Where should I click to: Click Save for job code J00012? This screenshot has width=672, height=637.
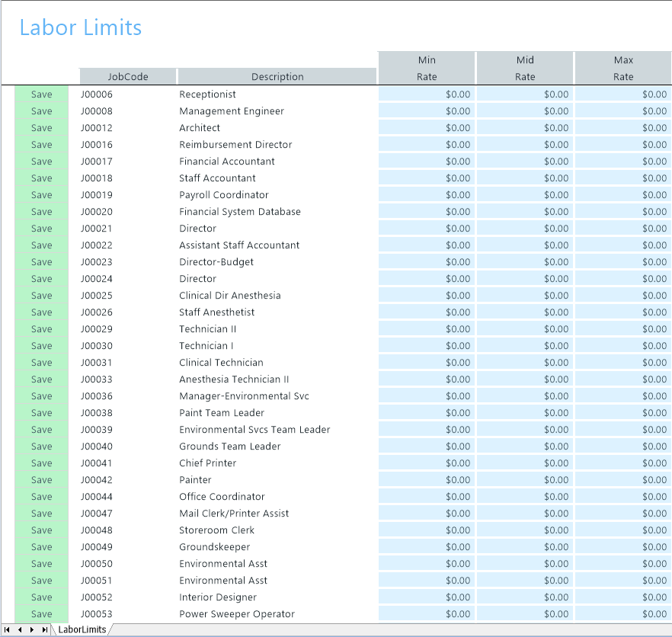tap(41, 128)
